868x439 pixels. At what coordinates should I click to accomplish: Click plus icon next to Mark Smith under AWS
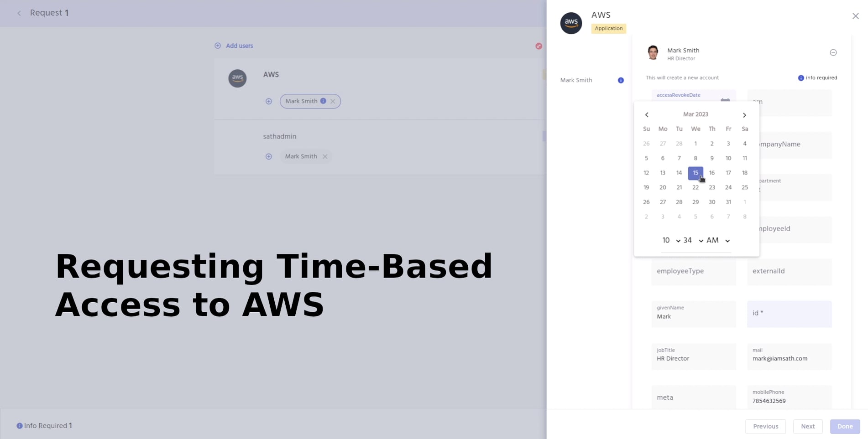coord(269,101)
